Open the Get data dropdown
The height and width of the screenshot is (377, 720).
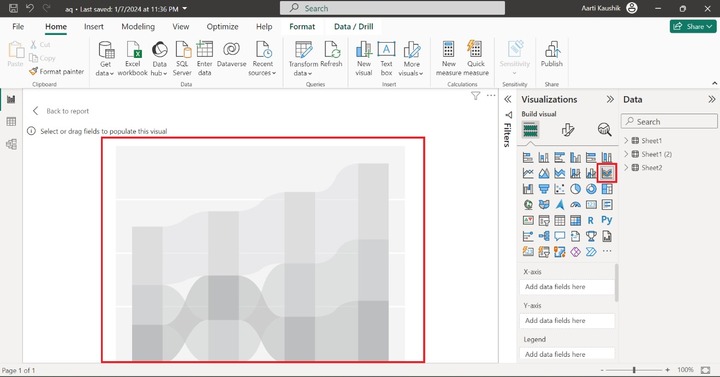coord(105,73)
